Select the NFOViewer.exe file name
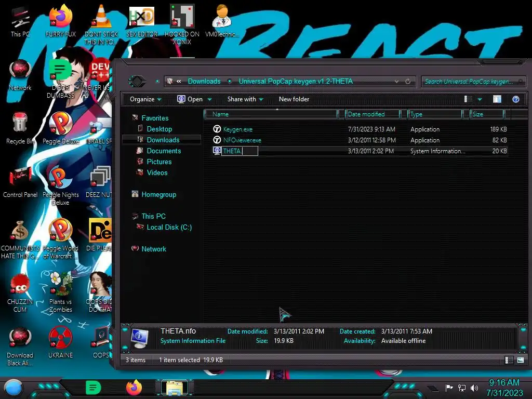The height and width of the screenshot is (399, 532). pos(242,140)
